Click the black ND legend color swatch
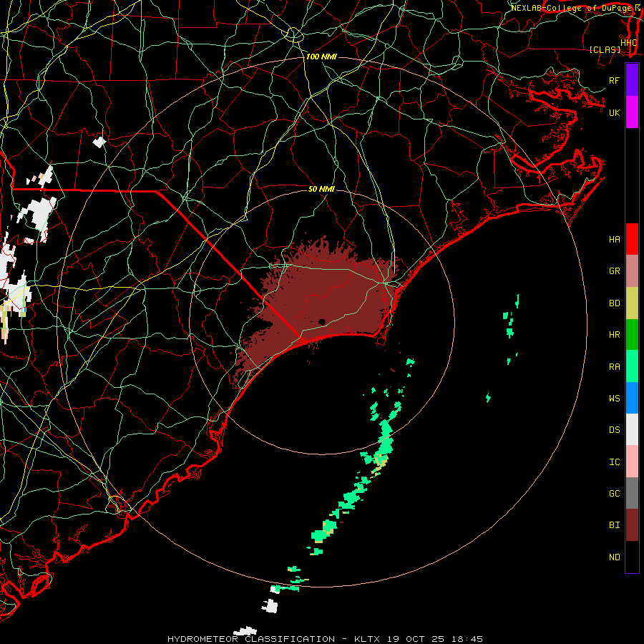This screenshot has height=644, width=644. [632, 557]
